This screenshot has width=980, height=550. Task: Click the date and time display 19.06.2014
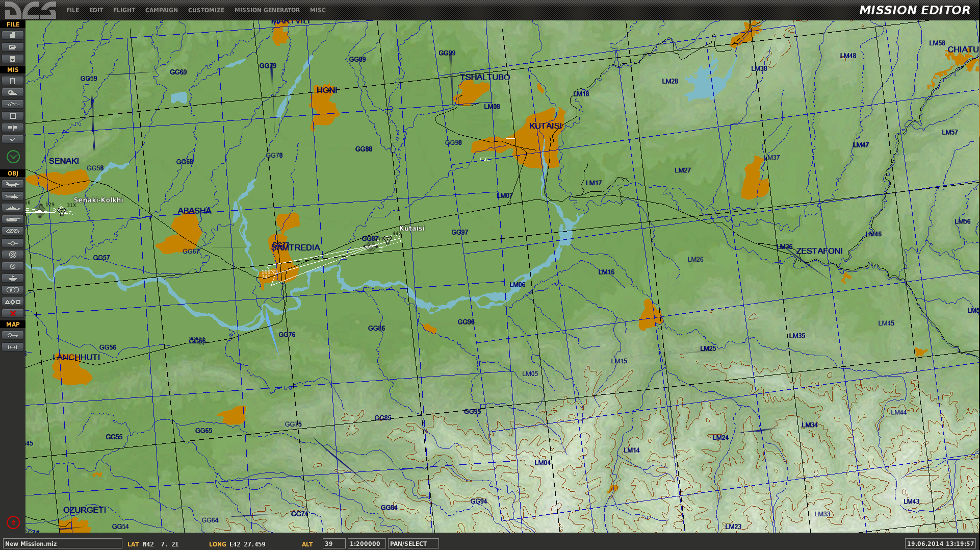(x=941, y=544)
